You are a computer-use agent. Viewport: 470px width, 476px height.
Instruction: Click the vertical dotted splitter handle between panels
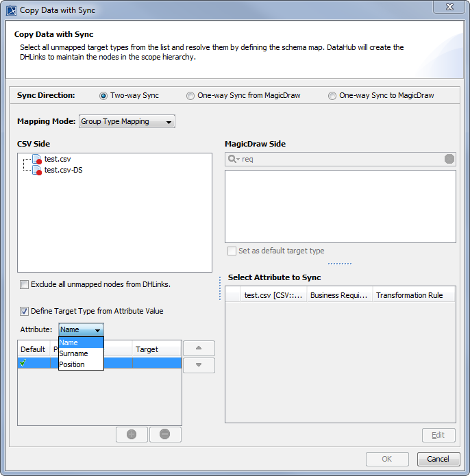pyautogui.click(x=220, y=288)
